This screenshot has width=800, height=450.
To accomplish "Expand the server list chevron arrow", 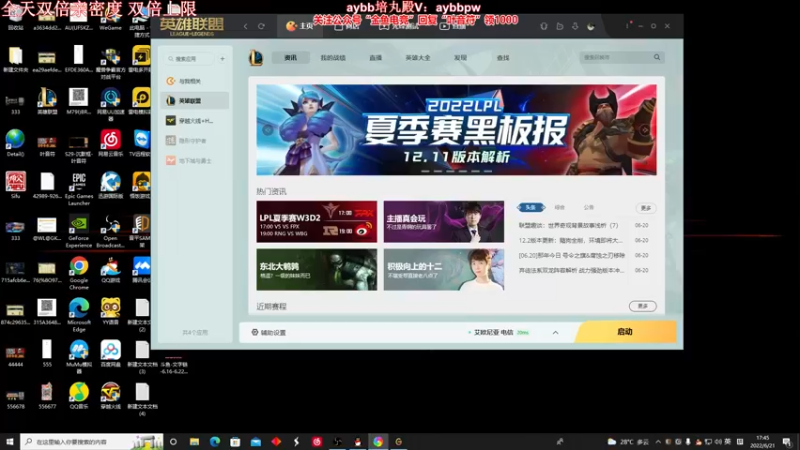I will pos(556,333).
